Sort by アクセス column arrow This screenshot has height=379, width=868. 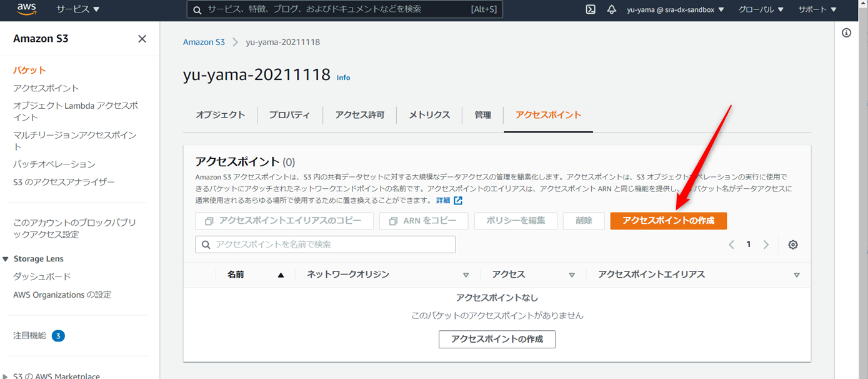(572, 275)
